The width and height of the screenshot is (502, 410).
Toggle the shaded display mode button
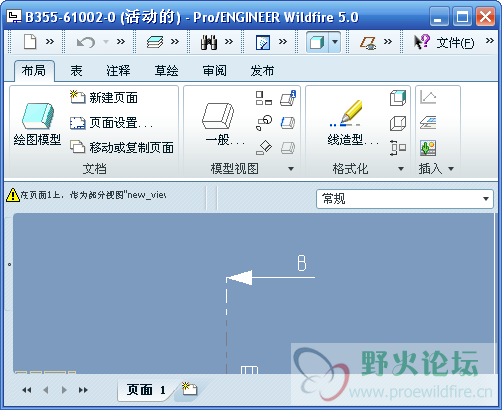pos(317,42)
